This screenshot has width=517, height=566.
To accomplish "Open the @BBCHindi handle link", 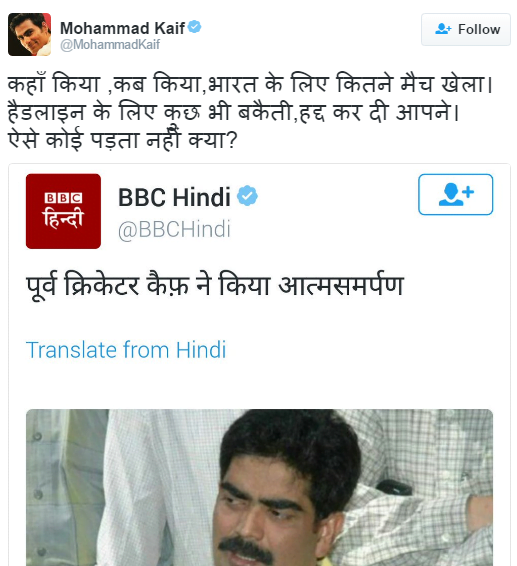I will pyautogui.click(x=174, y=229).
